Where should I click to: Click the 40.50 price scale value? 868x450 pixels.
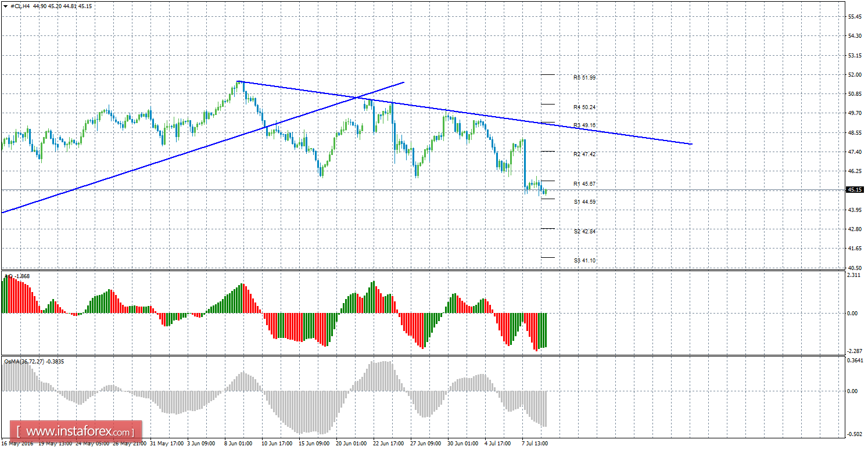tap(855, 268)
